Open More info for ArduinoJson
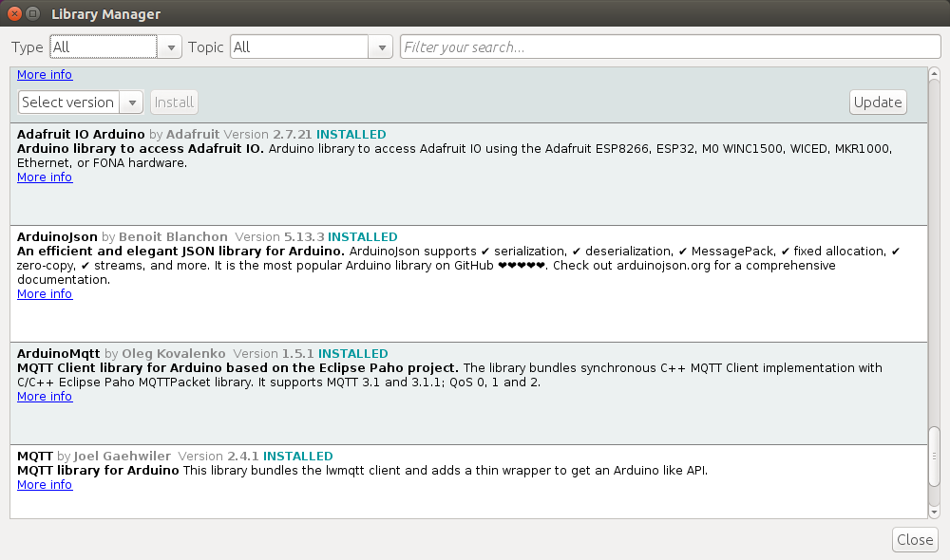Viewport: 950px width, 560px height. [x=45, y=293]
